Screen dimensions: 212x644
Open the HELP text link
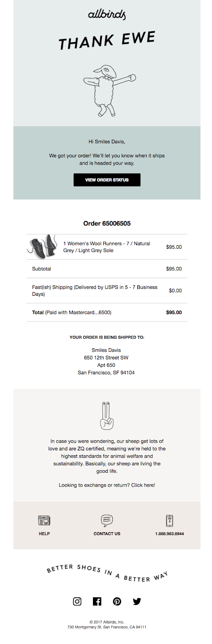pyautogui.click(x=44, y=534)
